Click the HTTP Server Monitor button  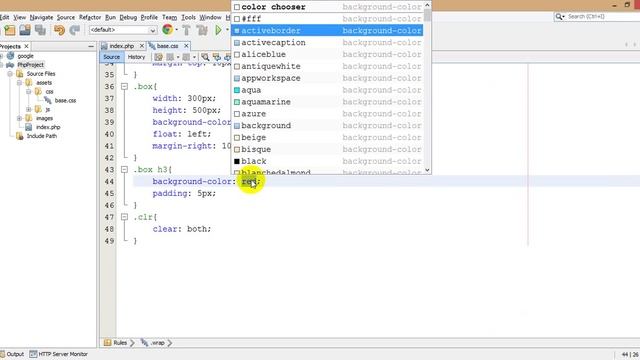(59, 354)
